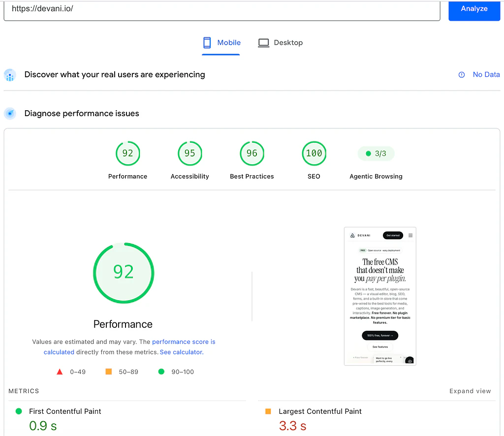Click the orange square 50–89 legend icon

109,372
